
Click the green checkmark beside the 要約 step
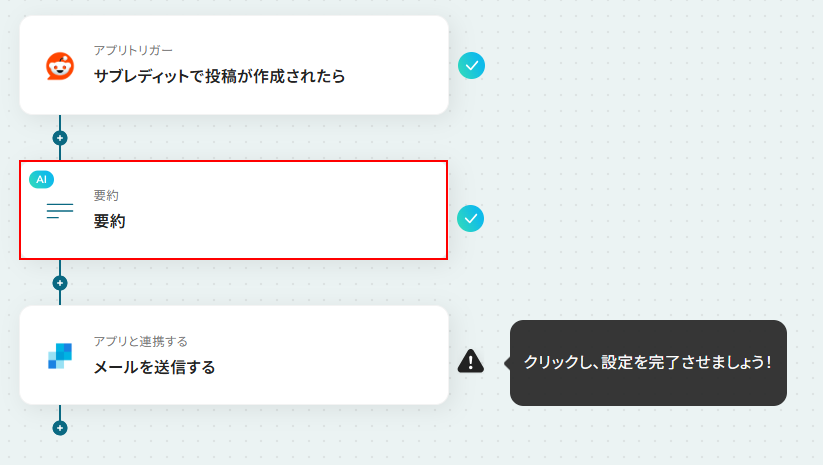click(x=471, y=218)
